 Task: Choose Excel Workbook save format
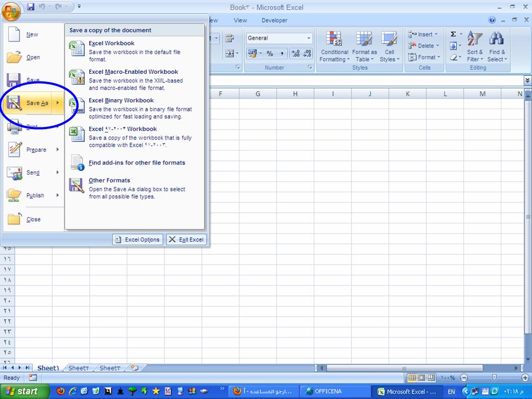coord(135,51)
